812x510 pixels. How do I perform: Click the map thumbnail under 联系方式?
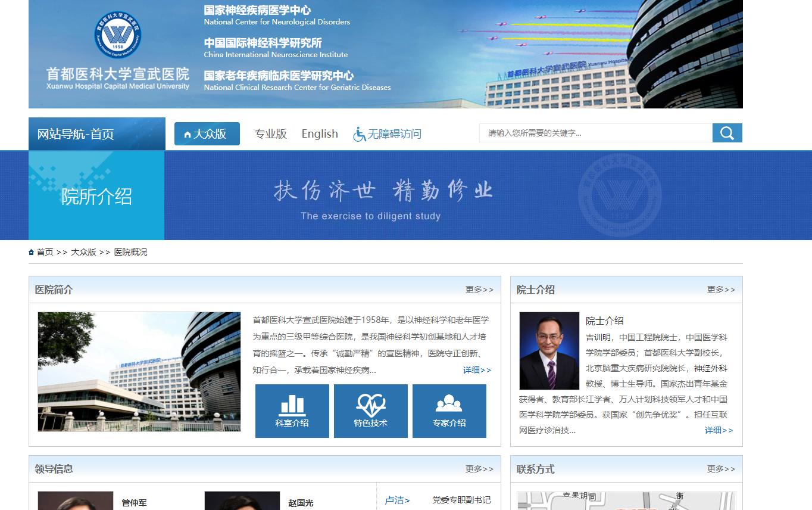pos(626,500)
